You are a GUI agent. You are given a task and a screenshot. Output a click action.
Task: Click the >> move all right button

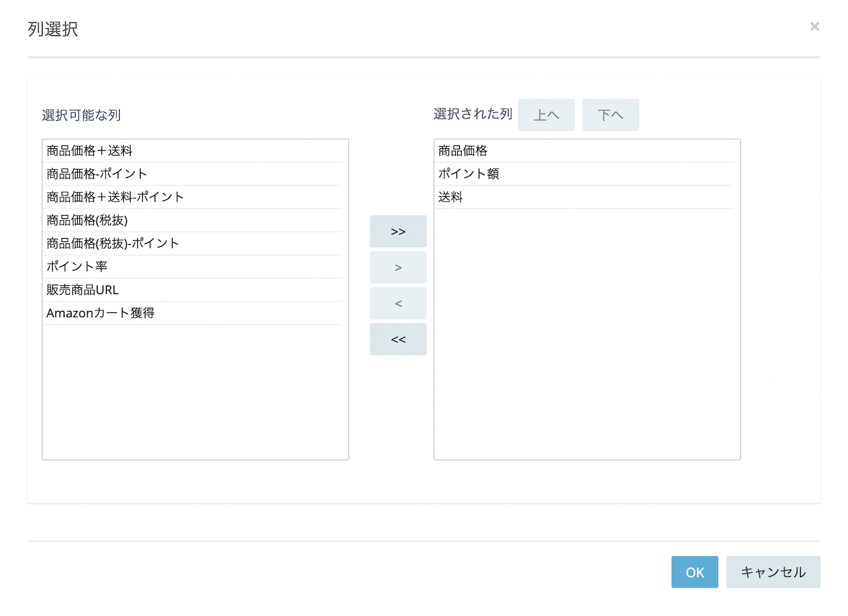pyautogui.click(x=398, y=231)
